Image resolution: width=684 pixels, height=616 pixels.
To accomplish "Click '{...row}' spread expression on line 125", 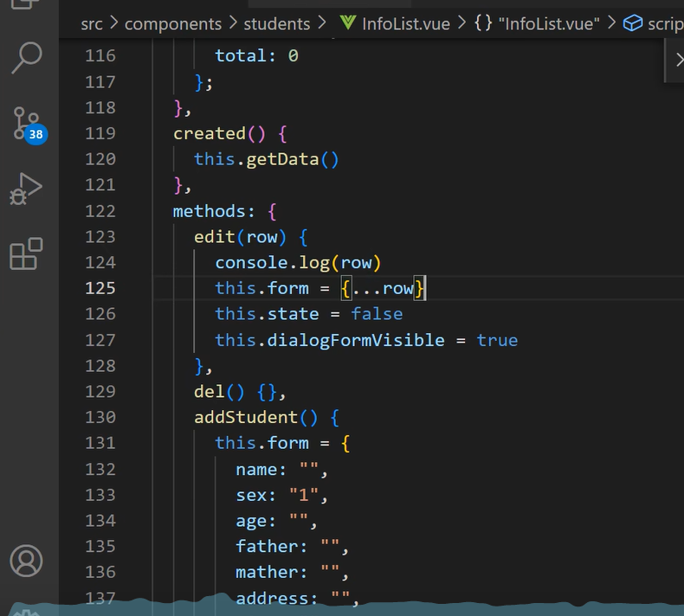I will coord(382,289).
